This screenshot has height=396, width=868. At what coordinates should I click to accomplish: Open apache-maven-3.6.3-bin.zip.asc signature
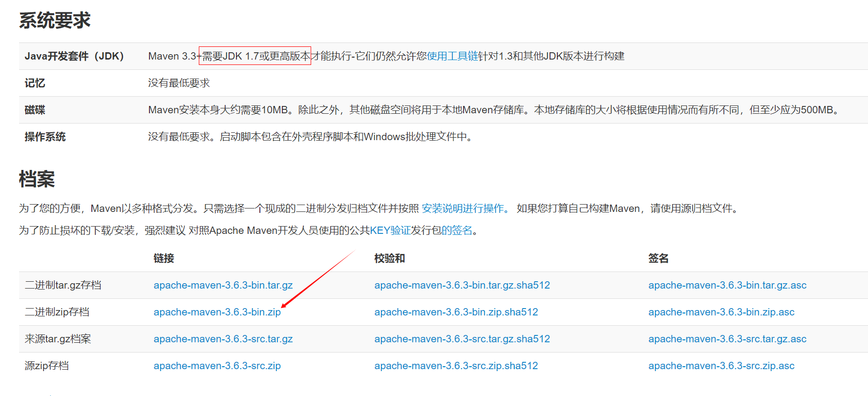[721, 312]
